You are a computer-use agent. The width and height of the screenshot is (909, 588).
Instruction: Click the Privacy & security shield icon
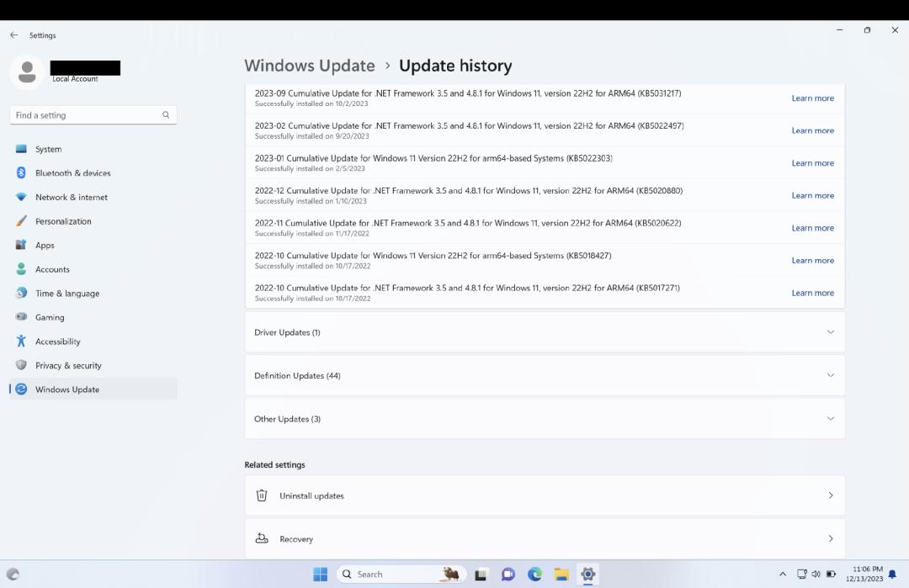(x=21, y=365)
